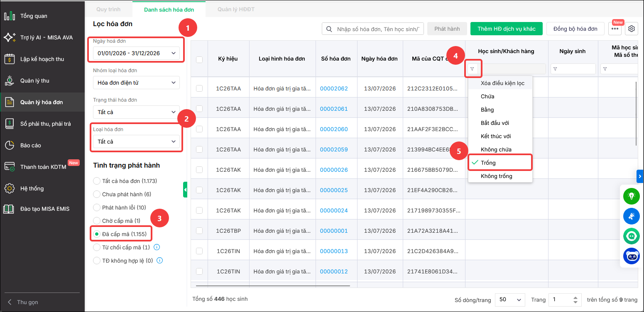The height and width of the screenshot is (312, 644).
Task: Select the Chưa phát hành radio option
Action: pyautogui.click(x=97, y=194)
